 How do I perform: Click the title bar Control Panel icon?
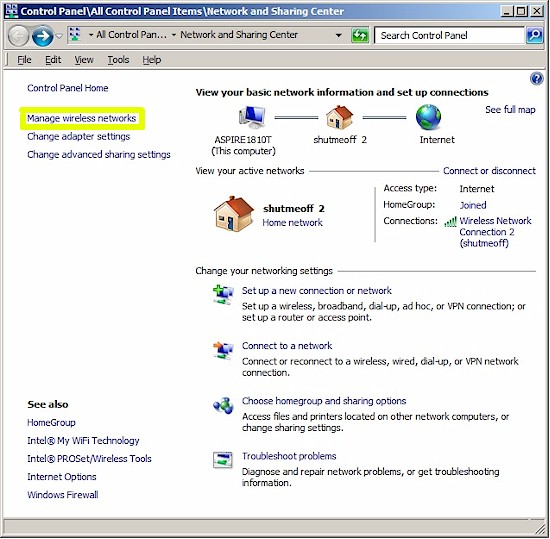pos(11,11)
